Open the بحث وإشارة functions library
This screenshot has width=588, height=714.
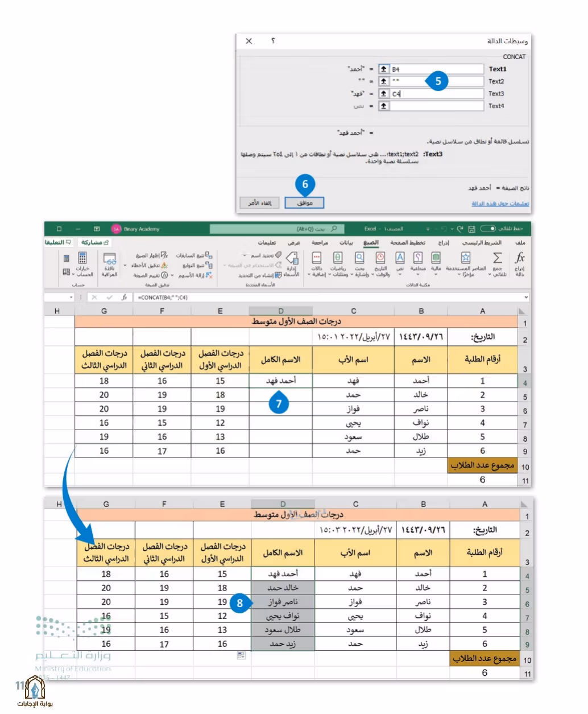click(x=359, y=264)
